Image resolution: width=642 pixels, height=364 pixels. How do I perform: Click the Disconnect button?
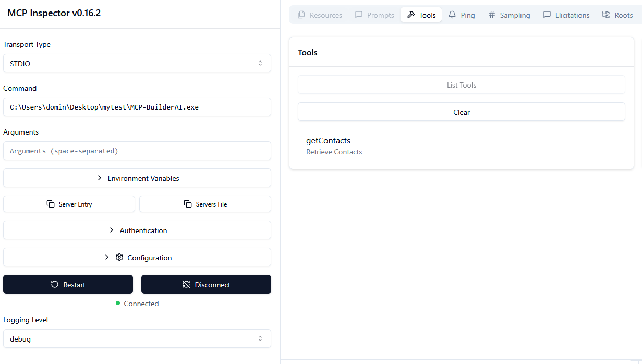[x=206, y=284]
